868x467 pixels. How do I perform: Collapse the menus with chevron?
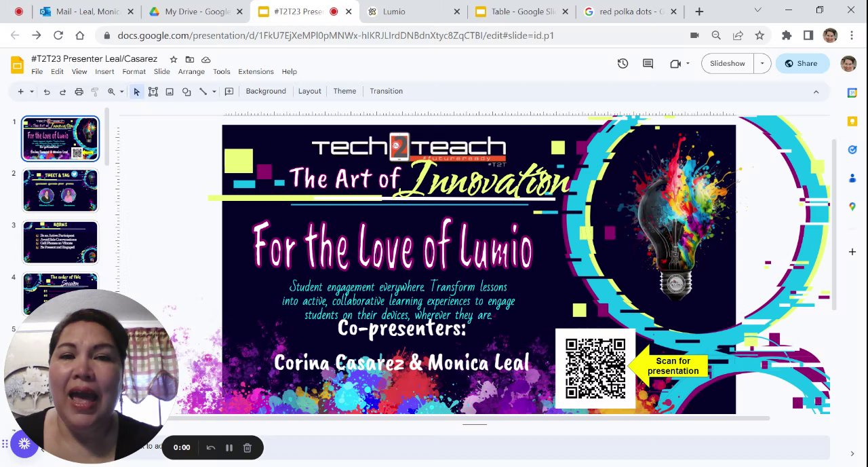(816, 92)
